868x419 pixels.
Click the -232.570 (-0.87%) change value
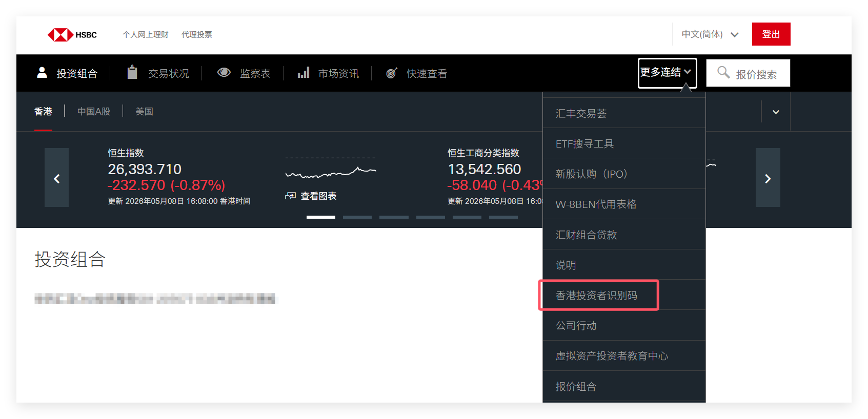click(x=167, y=185)
